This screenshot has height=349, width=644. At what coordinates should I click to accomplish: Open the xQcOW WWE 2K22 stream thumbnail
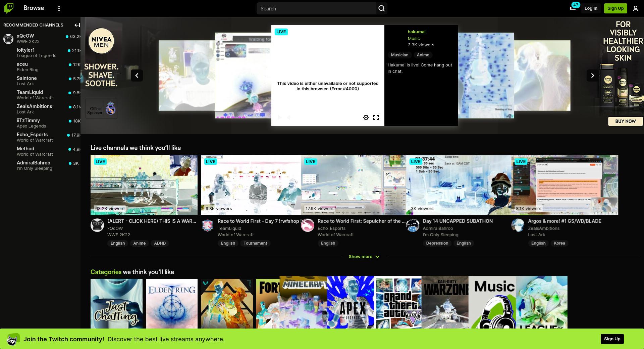click(144, 185)
